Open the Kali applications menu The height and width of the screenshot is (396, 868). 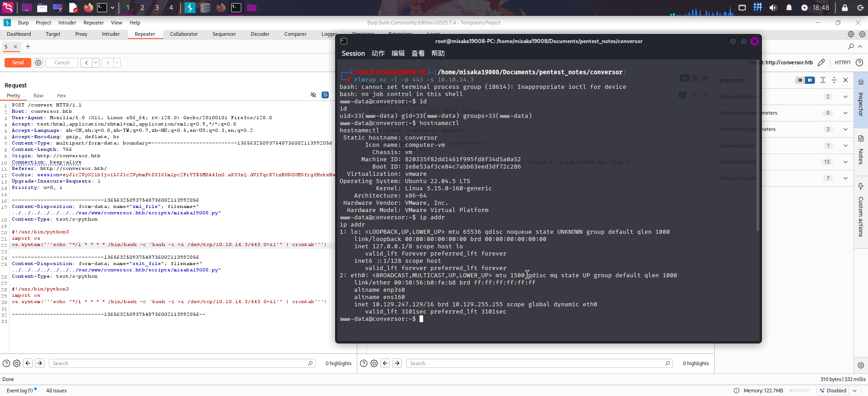tap(8, 8)
